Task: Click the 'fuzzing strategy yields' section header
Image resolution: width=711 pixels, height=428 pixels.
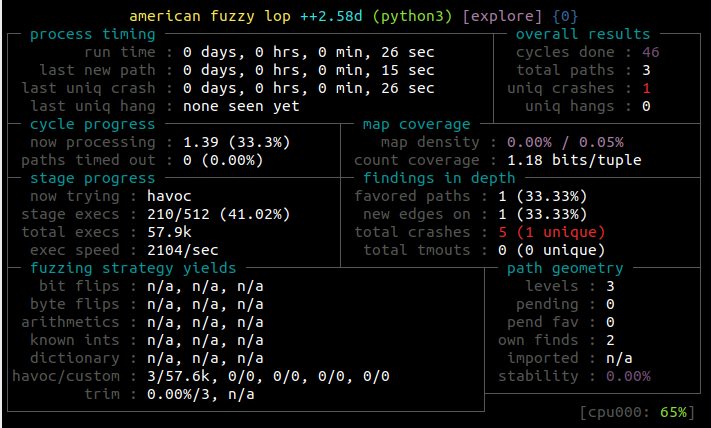Action: [133, 268]
